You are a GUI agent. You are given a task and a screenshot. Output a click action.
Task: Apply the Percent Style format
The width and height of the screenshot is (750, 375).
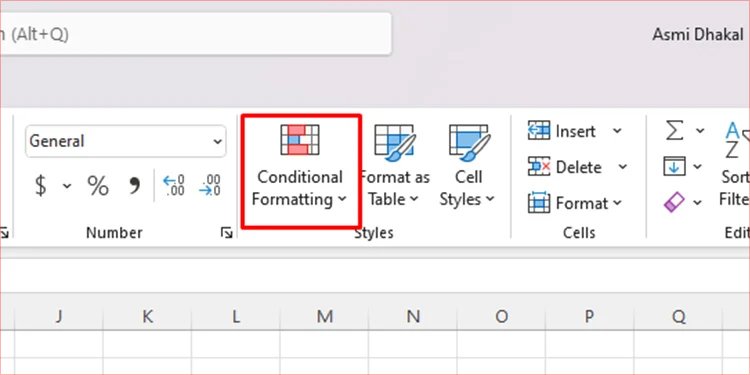tap(98, 186)
